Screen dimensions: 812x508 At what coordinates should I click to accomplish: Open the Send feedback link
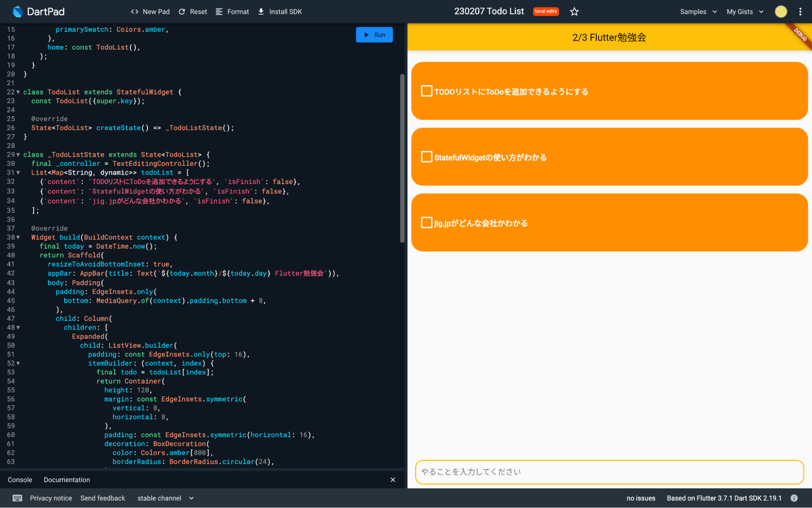pyautogui.click(x=103, y=498)
